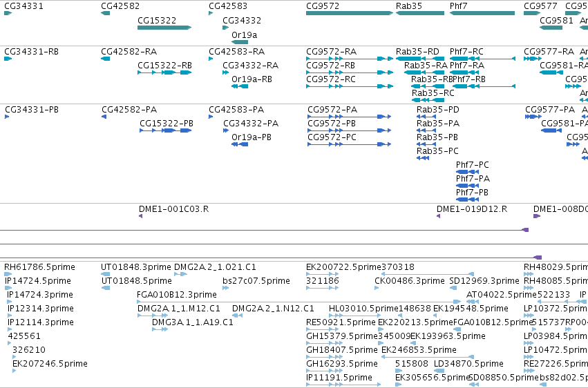Select the Phf7 gene bar
The width and height of the screenshot is (588, 388).
482,13
